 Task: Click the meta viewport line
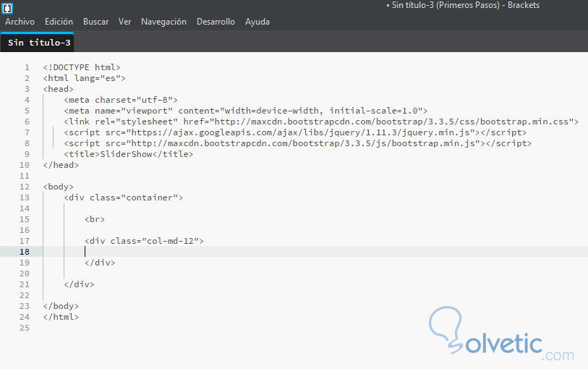tap(246, 111)
